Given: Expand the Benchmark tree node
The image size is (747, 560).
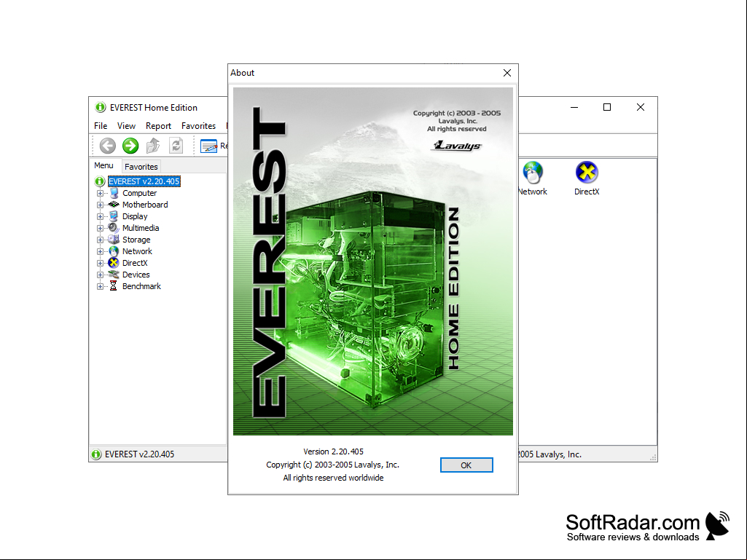Looking at the screenshot, I should [100, 287].
